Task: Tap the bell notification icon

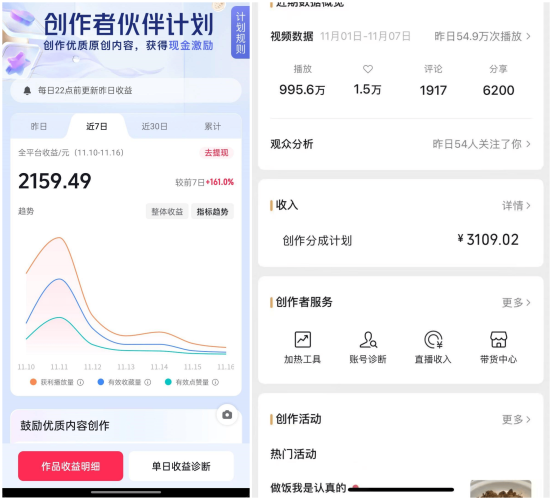Action: [27, 91]
